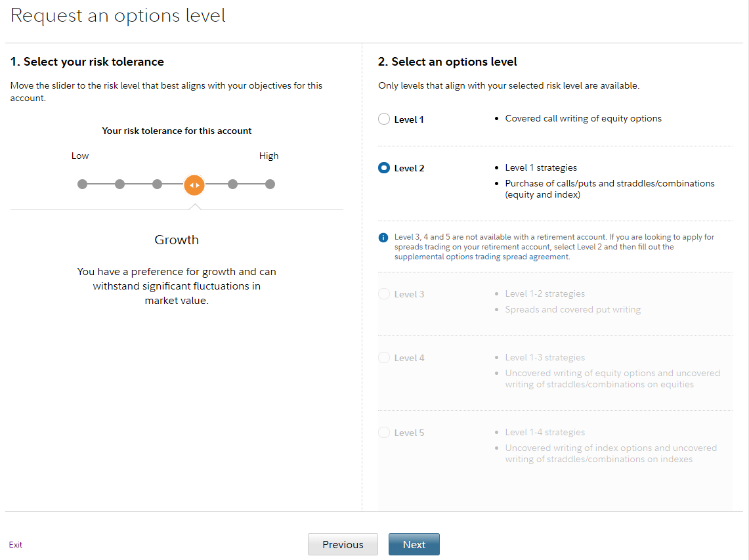Select the fifth risk tolerance slider stop

[232, 184]
